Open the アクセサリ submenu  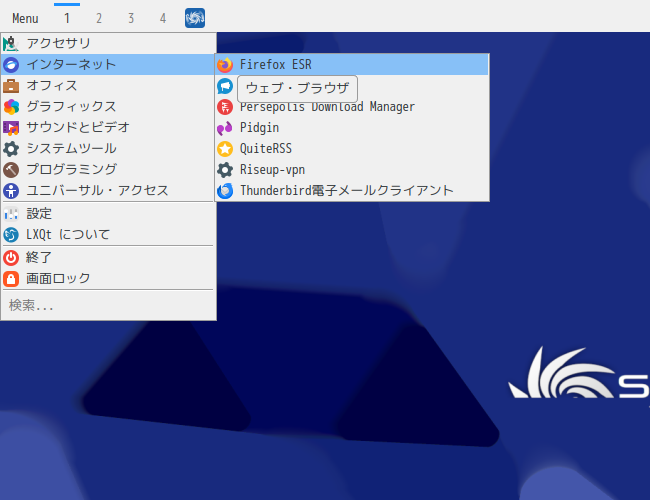click(109, 44)
